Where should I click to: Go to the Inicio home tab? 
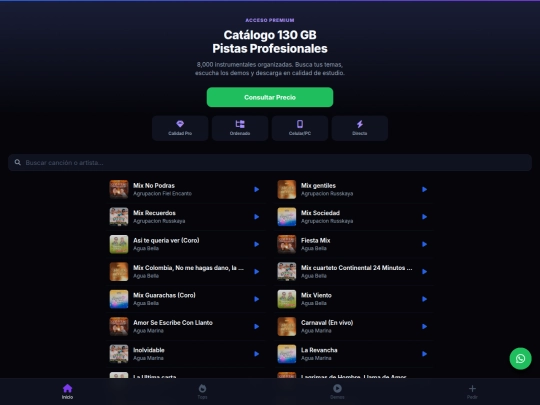(x=68, y=392)
